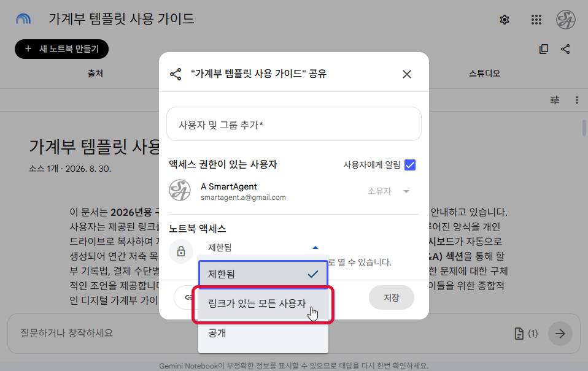Open the filter sliders icon
Image resolution: width=588 pixels, height=371 pixels.
tap(555, 100)
